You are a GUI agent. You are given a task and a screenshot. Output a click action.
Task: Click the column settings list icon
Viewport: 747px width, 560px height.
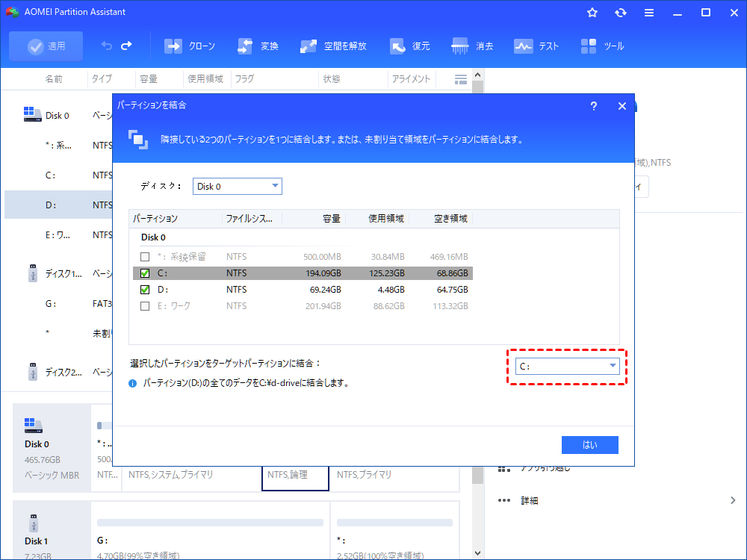coord(461,80)
